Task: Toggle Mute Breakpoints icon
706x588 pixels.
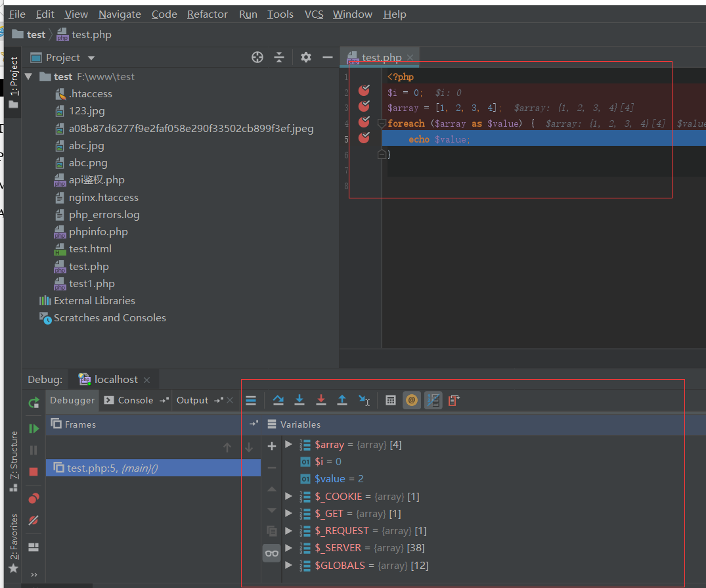Action: pyautogui.click(x=33, y=520)
